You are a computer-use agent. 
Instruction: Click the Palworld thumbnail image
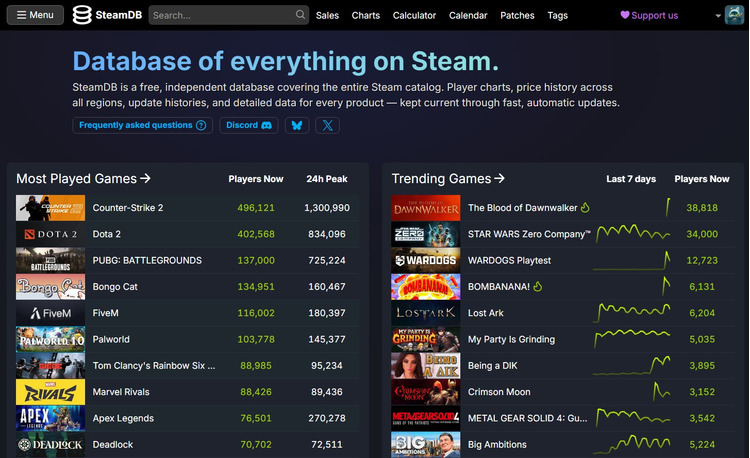[x=50, y=339]
